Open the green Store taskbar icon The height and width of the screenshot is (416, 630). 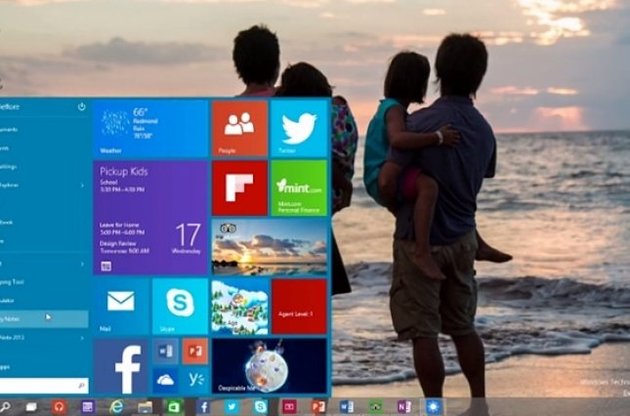[x=174, y=407]
